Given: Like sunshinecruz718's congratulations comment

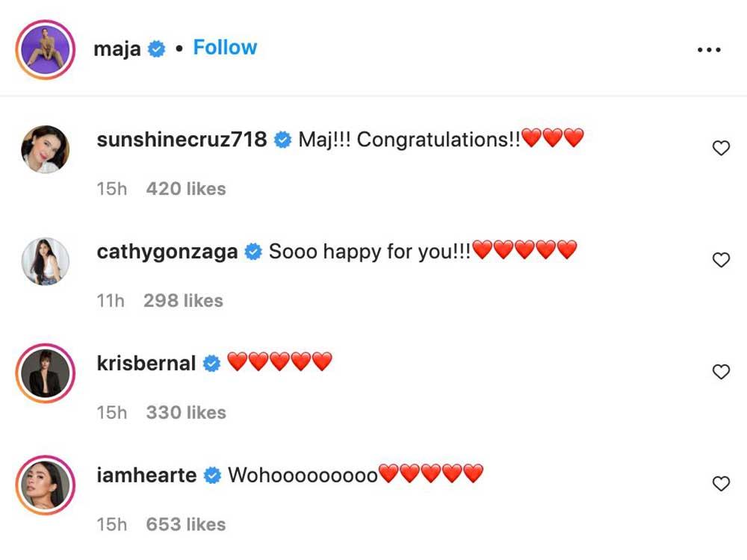Looking at the screenshot, I should tap(721, 149).
